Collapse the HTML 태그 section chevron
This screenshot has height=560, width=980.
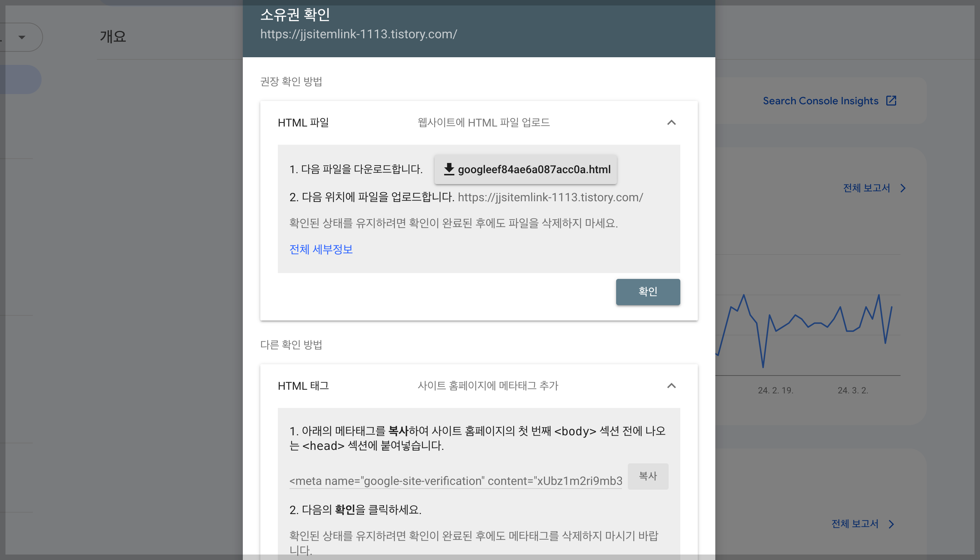pyautogui.click(x=671, y=386)
